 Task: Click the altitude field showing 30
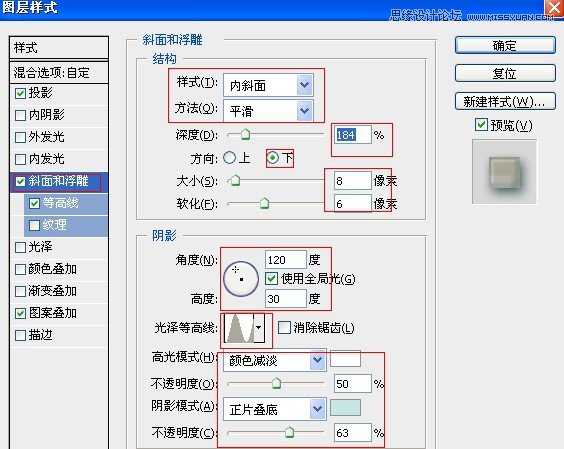tap(286, 299)
